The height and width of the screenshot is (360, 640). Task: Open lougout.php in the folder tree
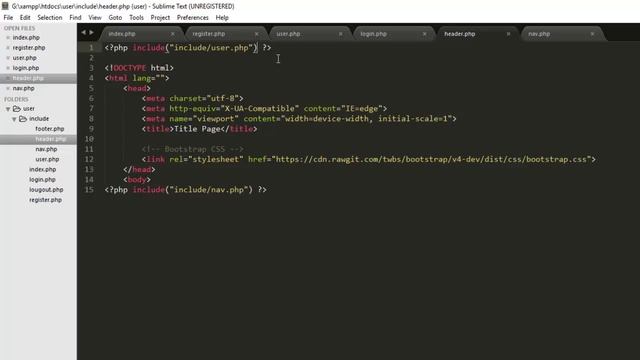[46, 190]
